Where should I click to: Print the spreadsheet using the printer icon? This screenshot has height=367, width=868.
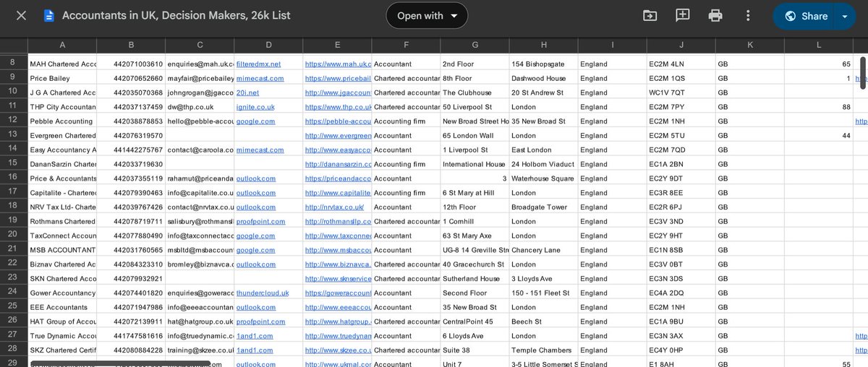coord(715,15)
